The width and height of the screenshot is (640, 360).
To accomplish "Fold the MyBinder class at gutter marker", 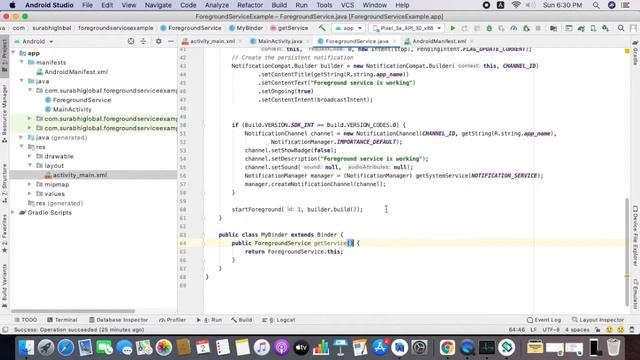I will pos(203,235).
